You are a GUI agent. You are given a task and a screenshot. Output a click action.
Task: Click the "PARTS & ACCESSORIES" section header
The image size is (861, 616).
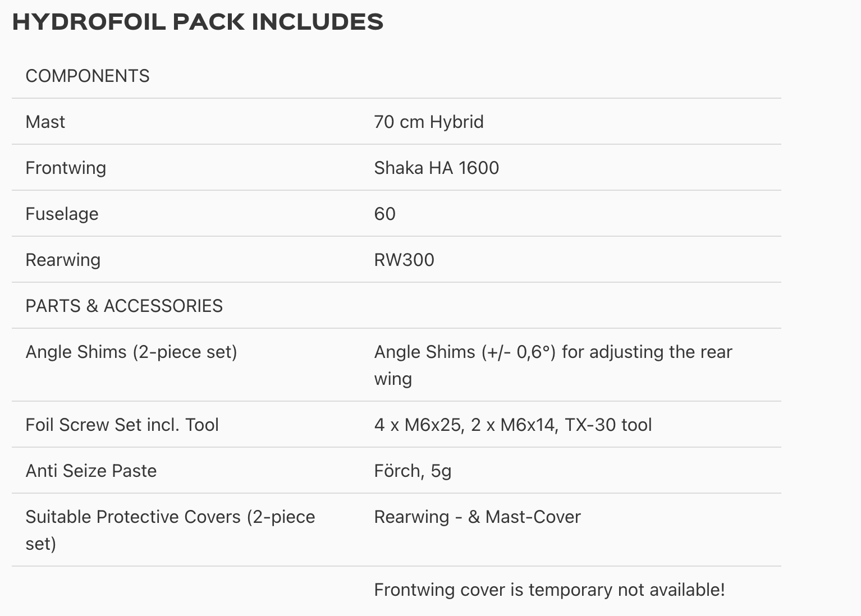tap(124, 306)
